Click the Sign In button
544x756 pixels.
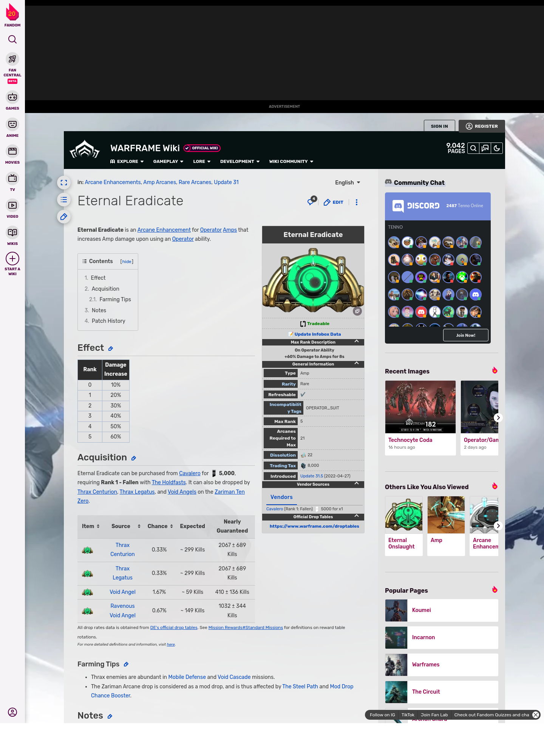(439, 126)
